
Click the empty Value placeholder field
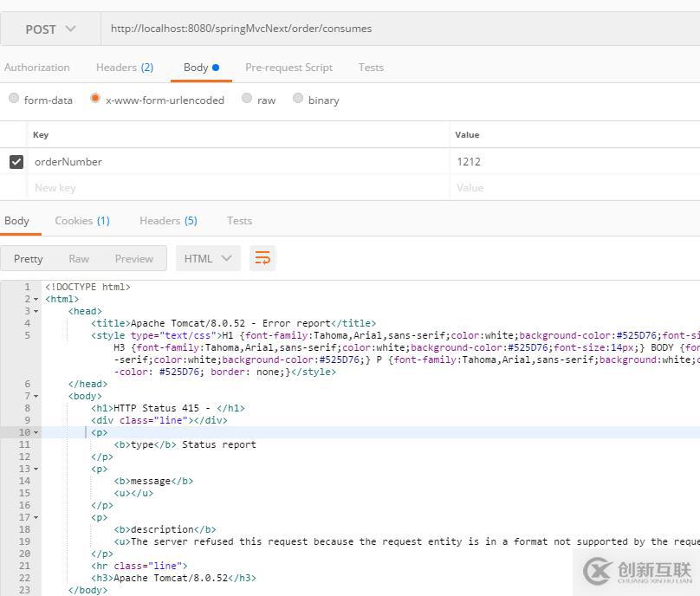pos(575,187)
